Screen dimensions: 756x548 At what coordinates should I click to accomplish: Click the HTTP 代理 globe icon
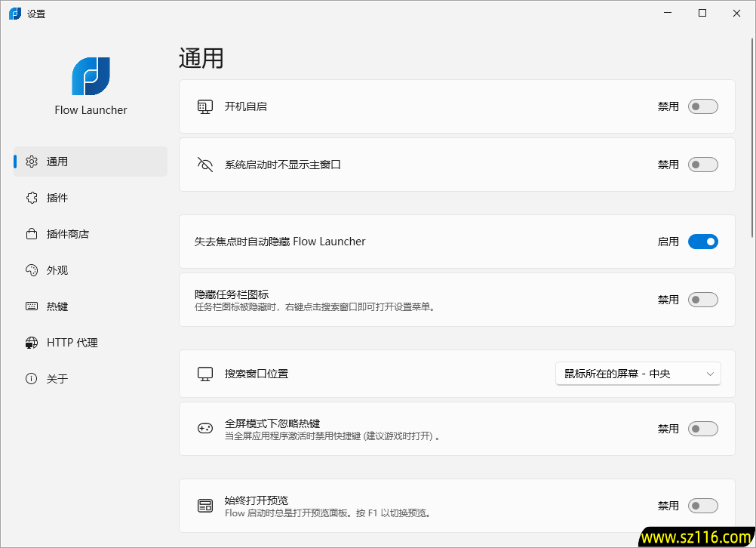(x=32, y=342)
